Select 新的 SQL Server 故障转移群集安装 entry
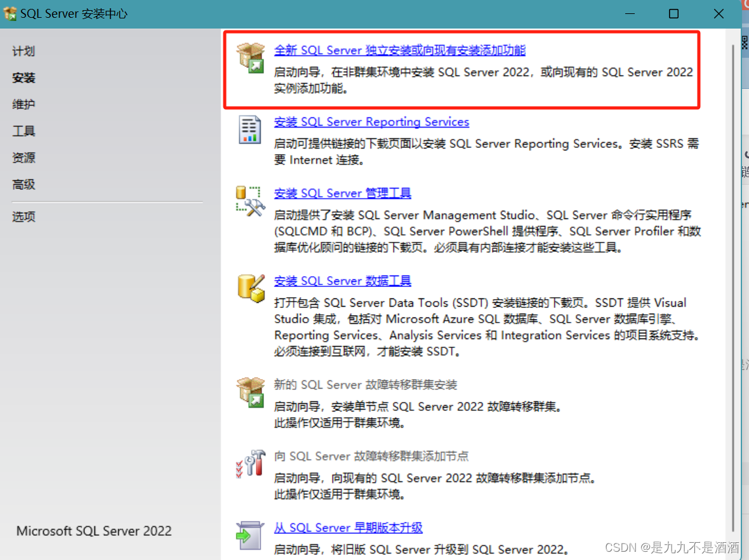749x560 pixels. (x=366, y=385)
